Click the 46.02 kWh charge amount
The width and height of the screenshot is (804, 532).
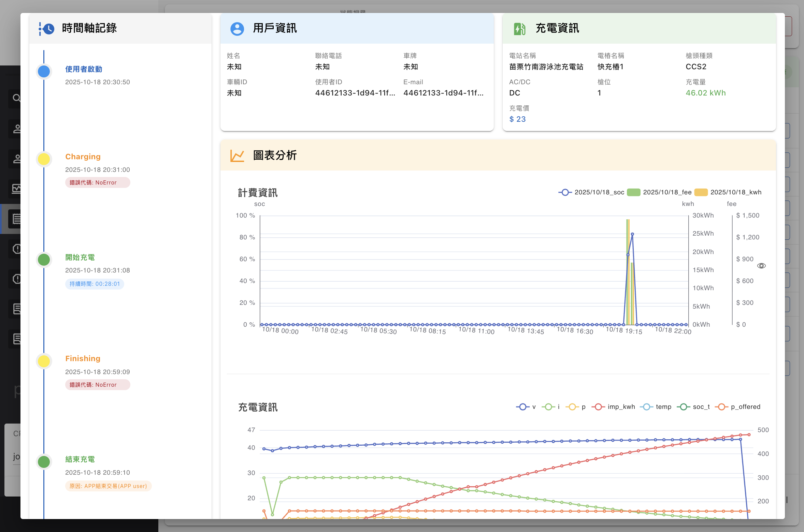point(706,93)
